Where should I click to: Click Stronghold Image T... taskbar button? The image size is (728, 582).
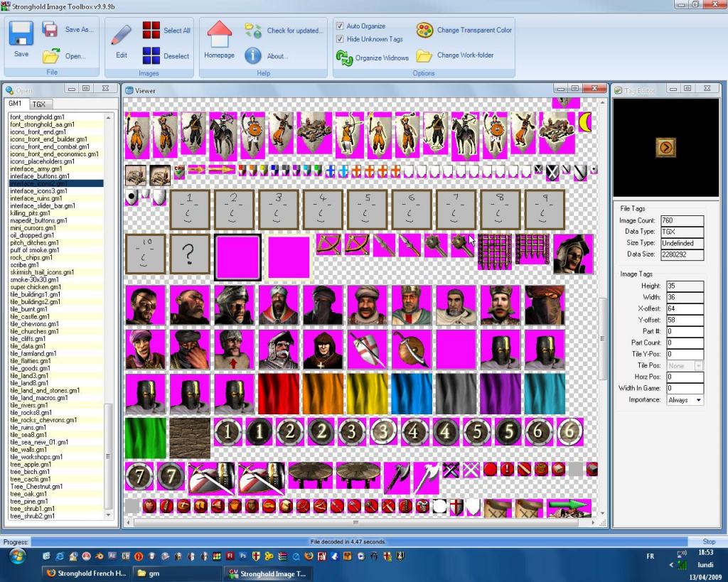(x=267, y=574)
